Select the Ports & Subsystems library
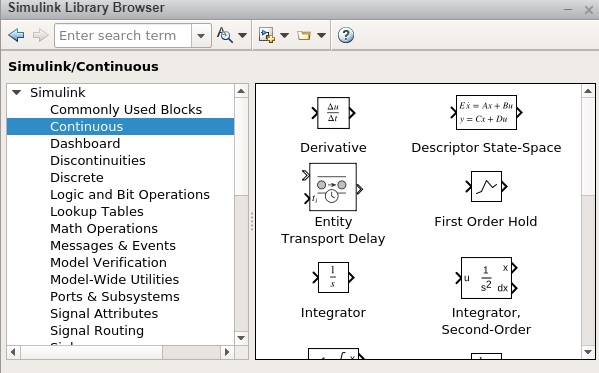The image size is (599, 373). click(115, 297)
